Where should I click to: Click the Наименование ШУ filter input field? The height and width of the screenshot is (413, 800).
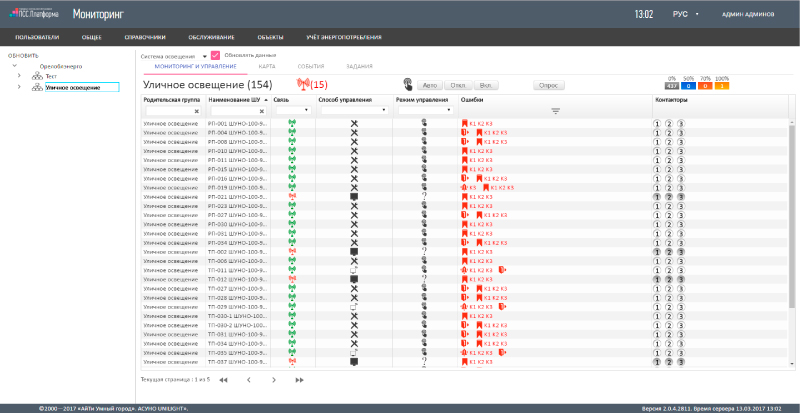point(238,111)
